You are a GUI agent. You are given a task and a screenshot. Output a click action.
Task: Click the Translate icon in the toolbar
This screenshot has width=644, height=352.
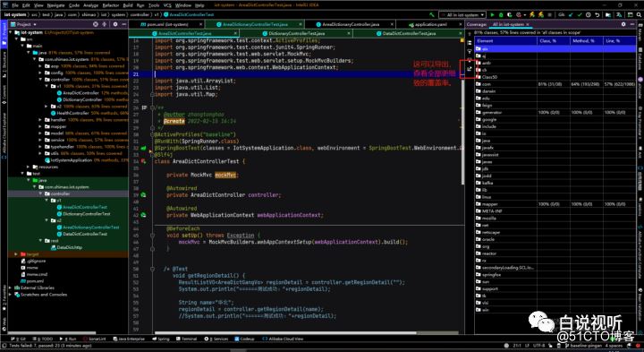point(619,15)
